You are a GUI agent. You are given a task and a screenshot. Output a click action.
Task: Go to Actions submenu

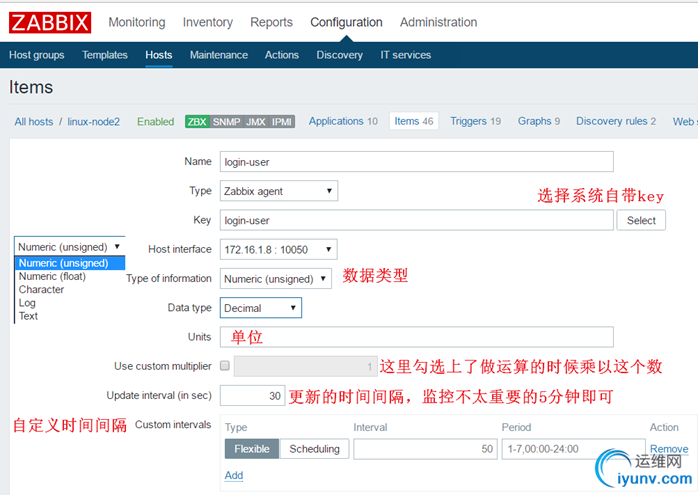[281, 55]
